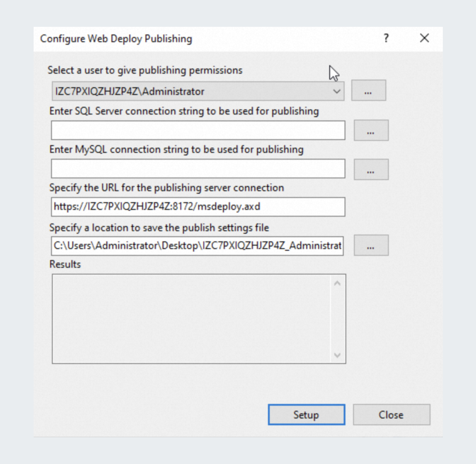Screen dimensions: 476x464
Task: Click the Setup button
Action: coord(306,415)
